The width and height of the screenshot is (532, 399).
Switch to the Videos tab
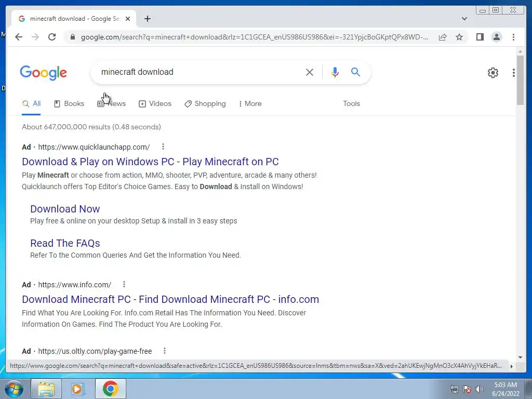point(155,103)
